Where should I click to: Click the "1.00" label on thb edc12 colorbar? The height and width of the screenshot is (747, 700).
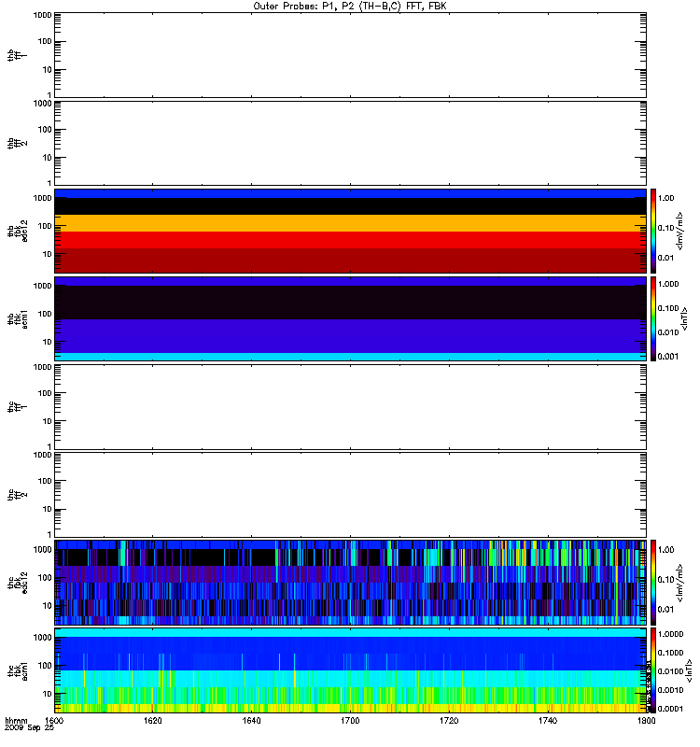pos(665,198)
